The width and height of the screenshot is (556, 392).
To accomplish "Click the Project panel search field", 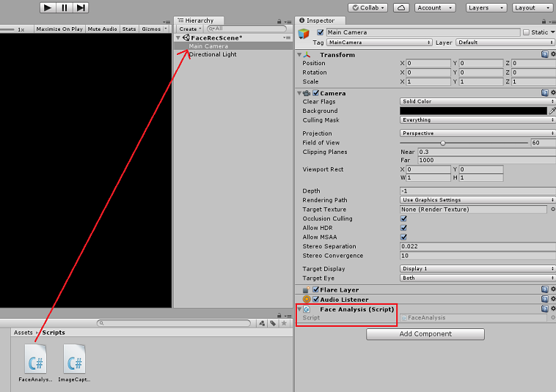I will pos(173,323).
